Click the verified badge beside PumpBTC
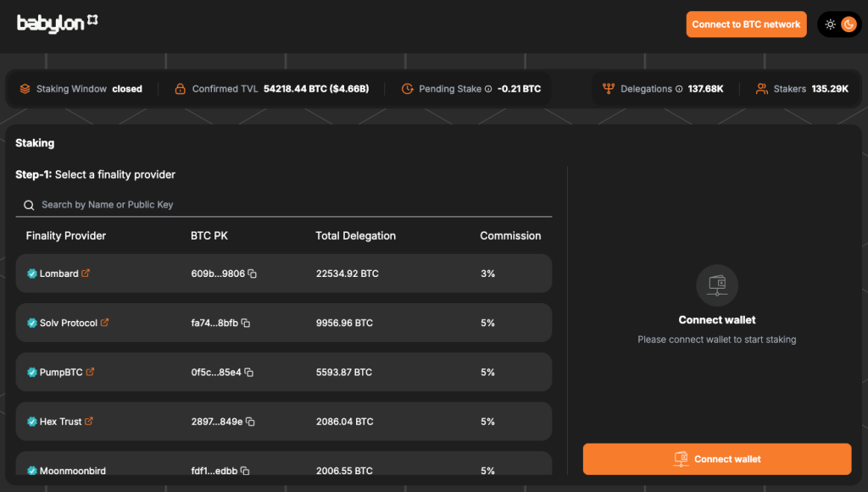The height and width of the screenshot is (492, 868). 31,372
